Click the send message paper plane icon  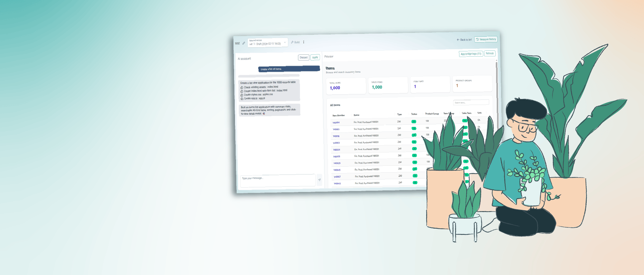[x=319, y=180]
